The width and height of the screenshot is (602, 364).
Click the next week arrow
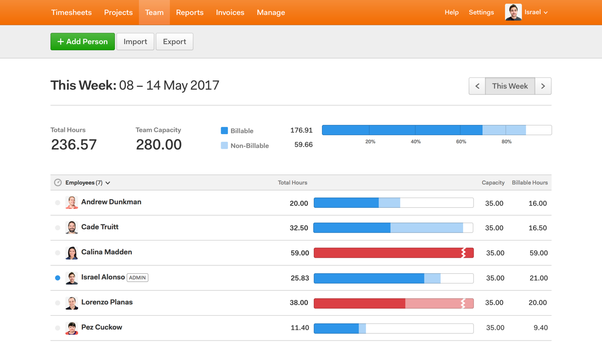tap(543, 86)
